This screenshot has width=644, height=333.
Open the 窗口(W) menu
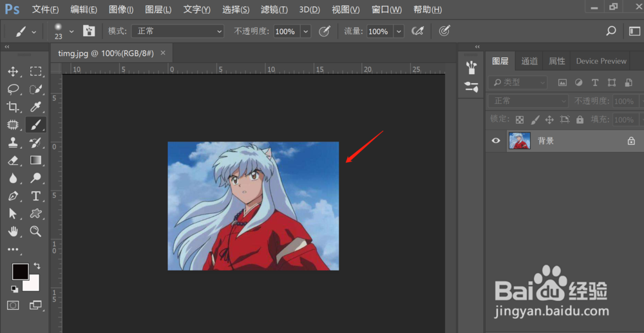click(x=387, y=10)
